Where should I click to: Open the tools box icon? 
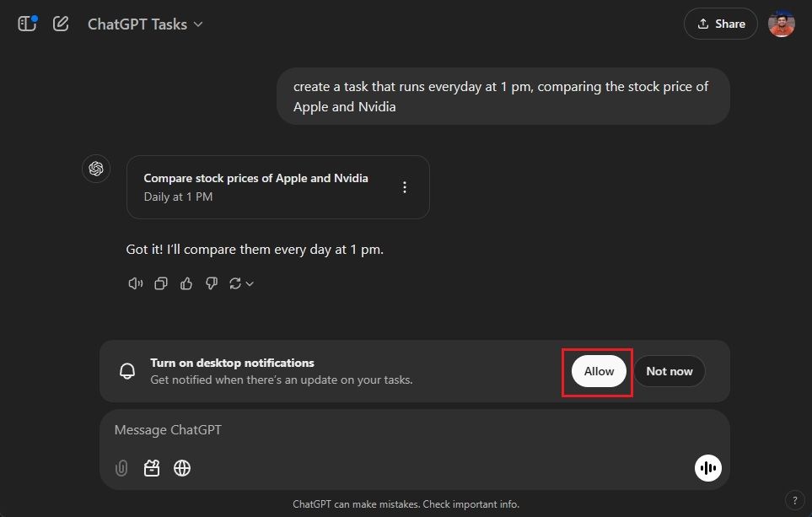pos(152,468)
